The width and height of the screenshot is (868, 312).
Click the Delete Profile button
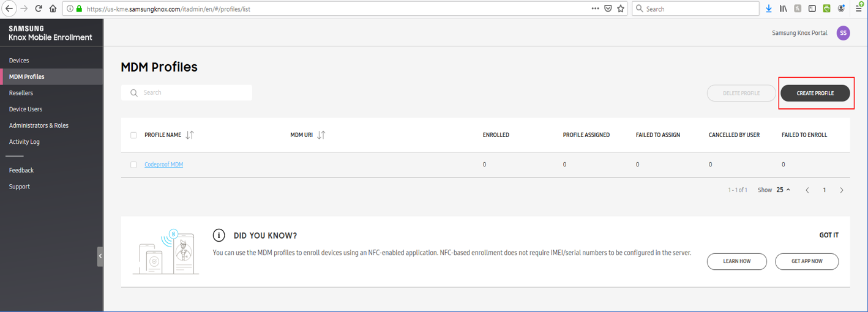click(x=741, y=93)
